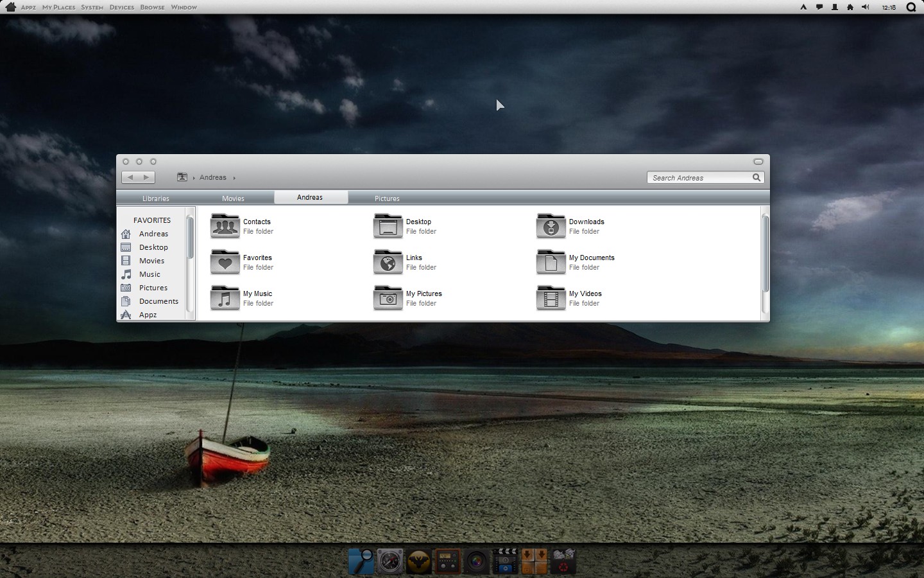
Task: Click the Desktop icon in Favorites sidebar
Action: point(126,247)
